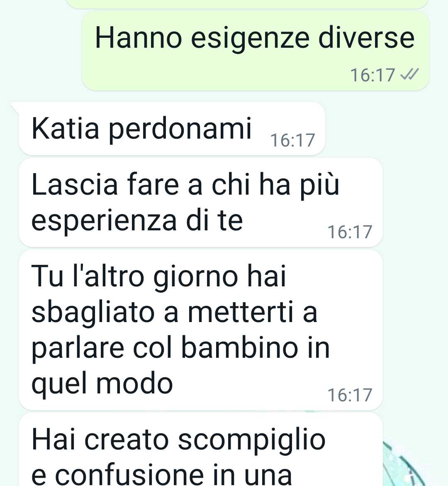This screenshot has height=486, width=448.
Task: Tap the text 'e confusione in una'
Action: tap(161, 475)
